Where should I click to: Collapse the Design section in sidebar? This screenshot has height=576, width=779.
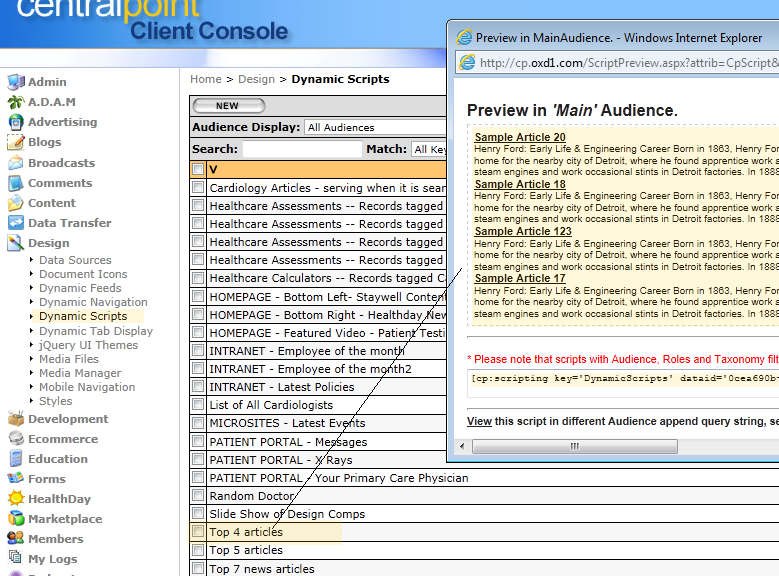48,243
